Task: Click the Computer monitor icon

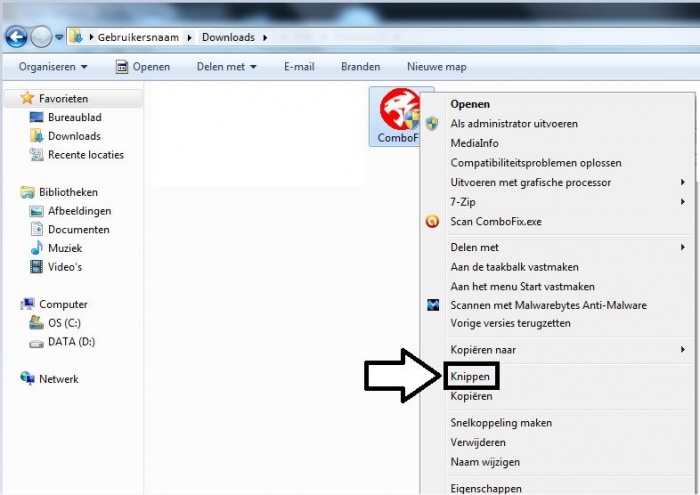Action: (x=27, y=304)
